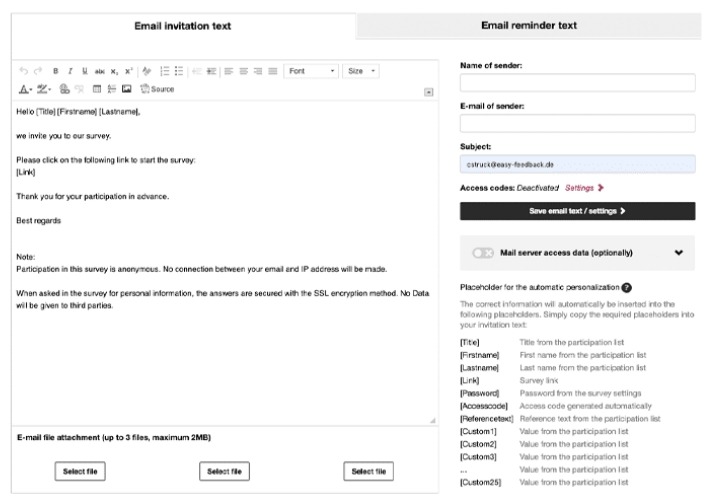
Task: Select the [Custom3] placeholder
Action: (x=478, y=457)
